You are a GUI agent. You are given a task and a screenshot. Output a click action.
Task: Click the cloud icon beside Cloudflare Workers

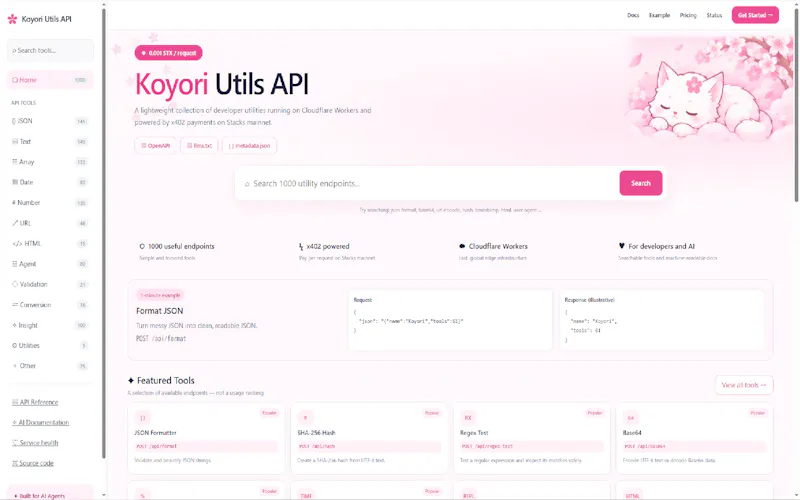click(x=462, y=246)
